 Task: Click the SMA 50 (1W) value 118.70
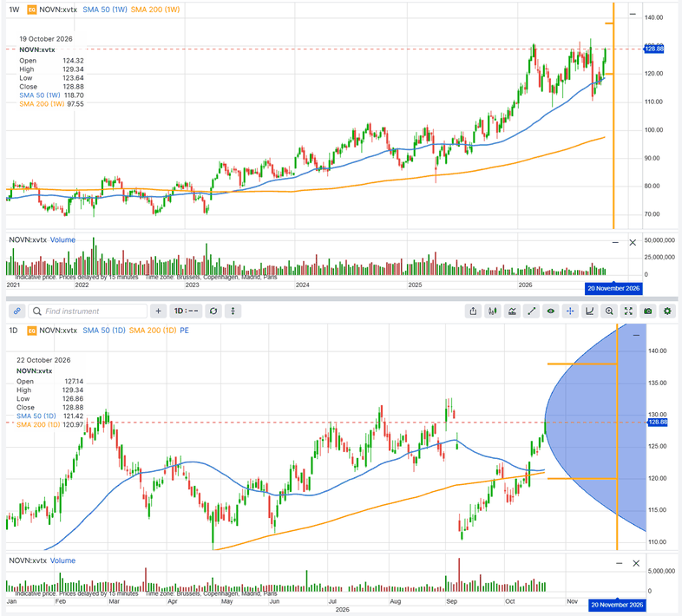coord(74,95)
